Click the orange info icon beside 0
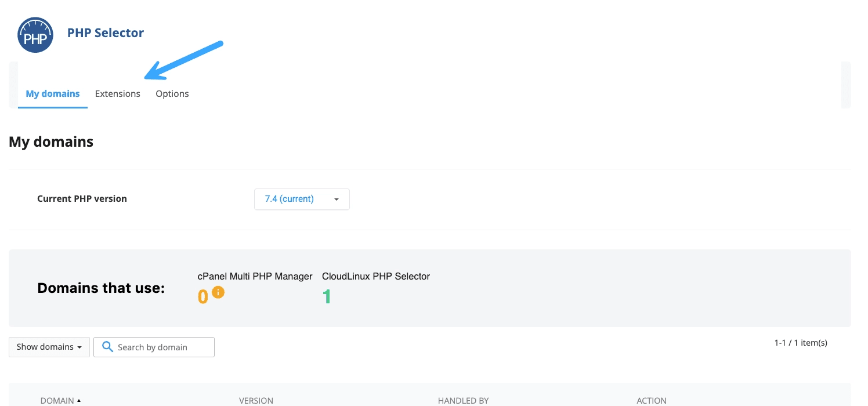 coord(218,292)
